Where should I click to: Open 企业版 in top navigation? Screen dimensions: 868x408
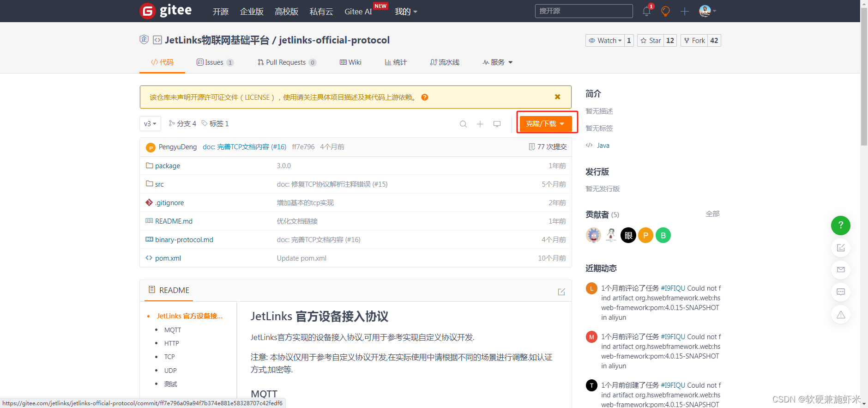(x=252, y=12)
